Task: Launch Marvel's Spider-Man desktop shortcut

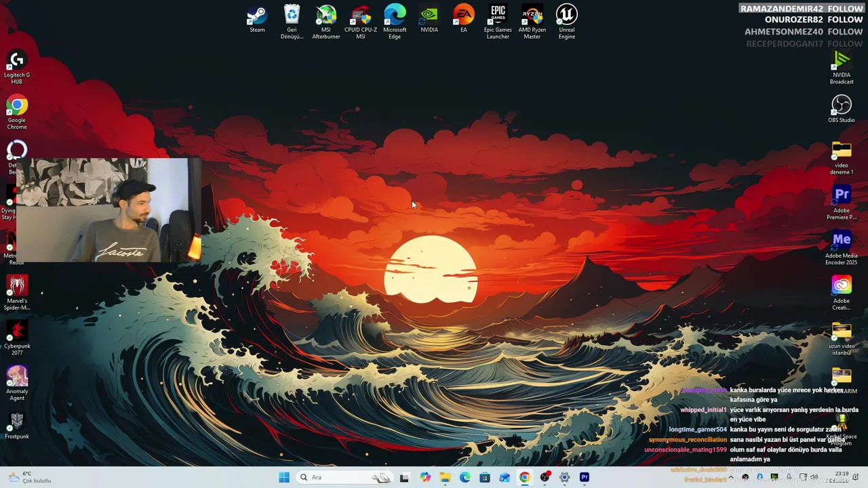Action: [x=17, y=293]
